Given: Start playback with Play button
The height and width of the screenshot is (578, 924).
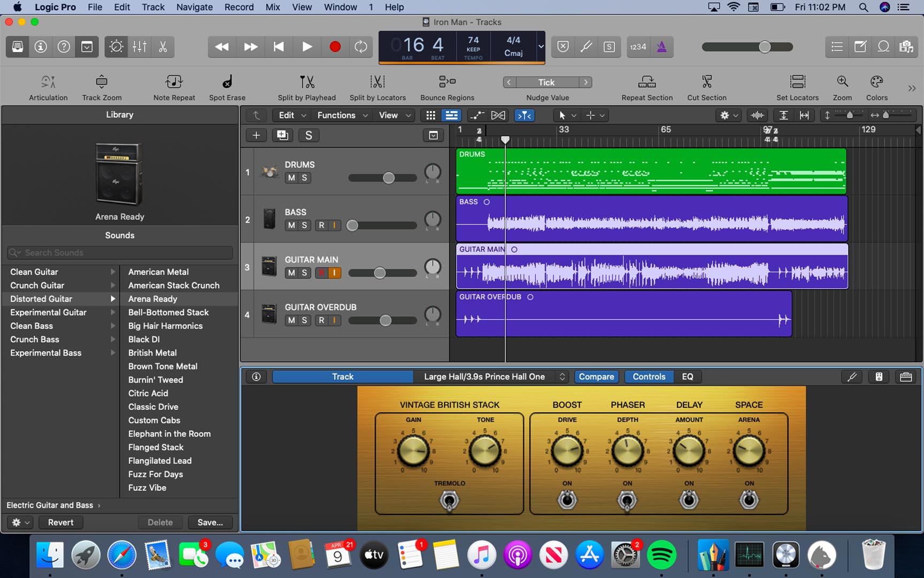Looking at the screenshot, I should click(307, 47).
